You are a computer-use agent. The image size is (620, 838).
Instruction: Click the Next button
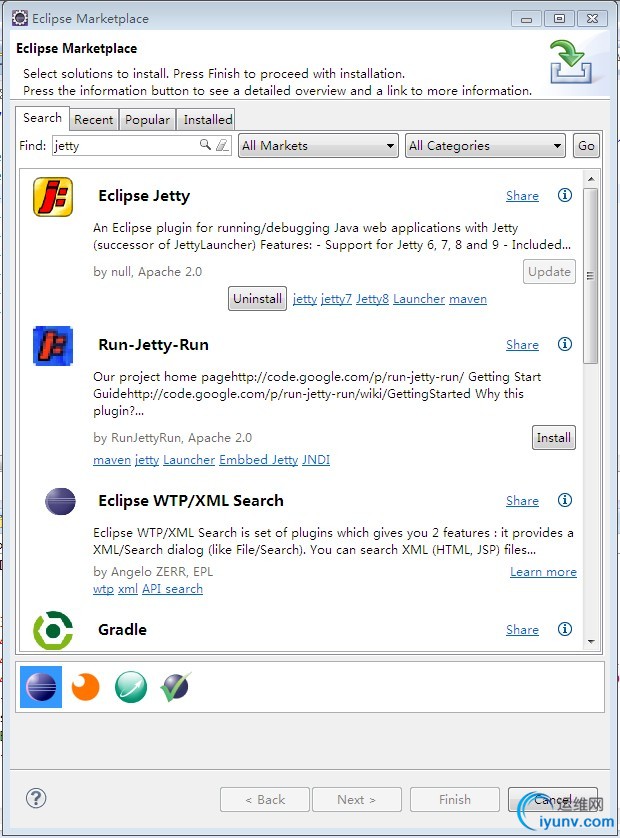356,800
